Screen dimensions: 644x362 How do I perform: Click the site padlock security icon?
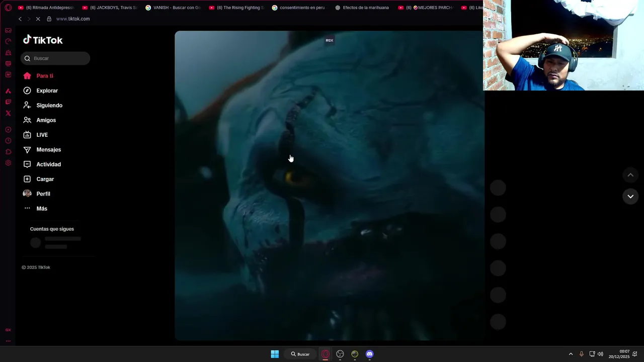click(49, 19)
